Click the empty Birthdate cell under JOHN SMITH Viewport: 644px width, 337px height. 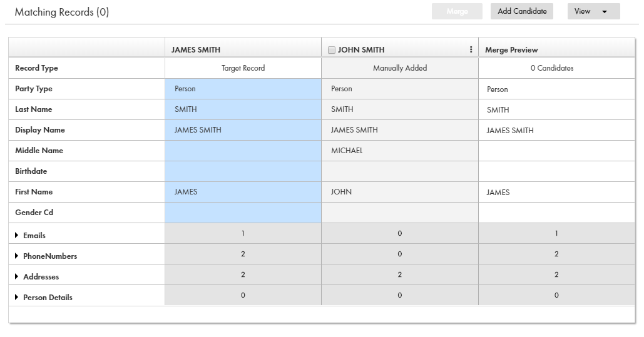400,171
